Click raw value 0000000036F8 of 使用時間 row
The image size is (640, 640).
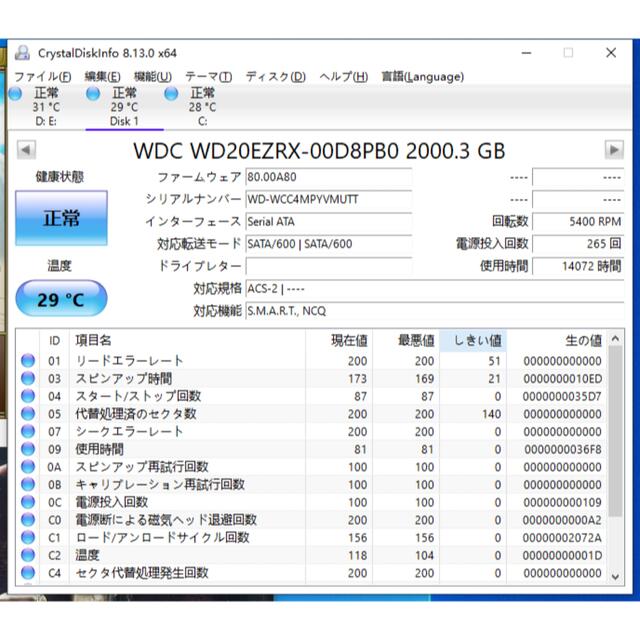tap(562, 449)
